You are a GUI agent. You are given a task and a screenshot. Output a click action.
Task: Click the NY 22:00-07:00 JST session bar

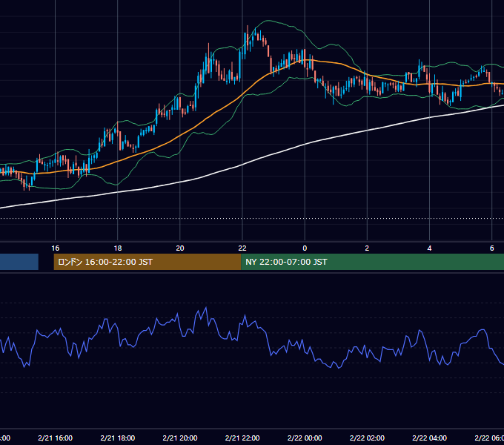[372, 262]
